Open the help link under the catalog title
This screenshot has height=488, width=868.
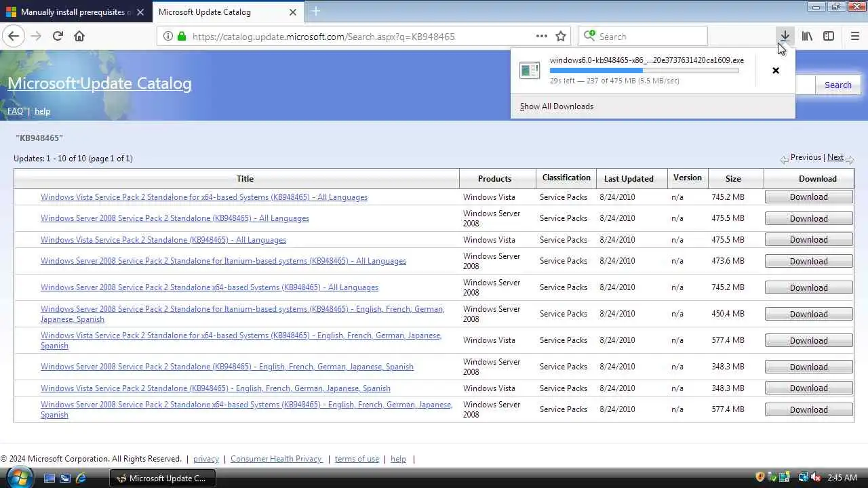(42, 111)
